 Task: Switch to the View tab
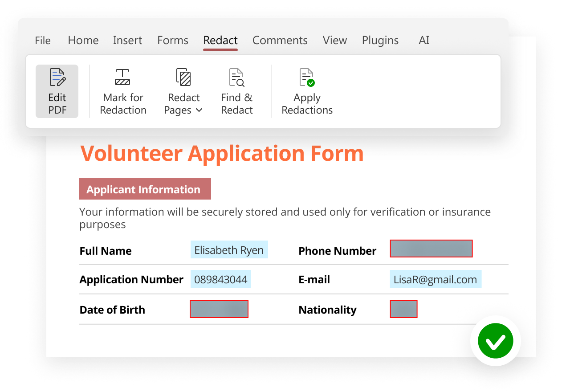click(335, 41)
